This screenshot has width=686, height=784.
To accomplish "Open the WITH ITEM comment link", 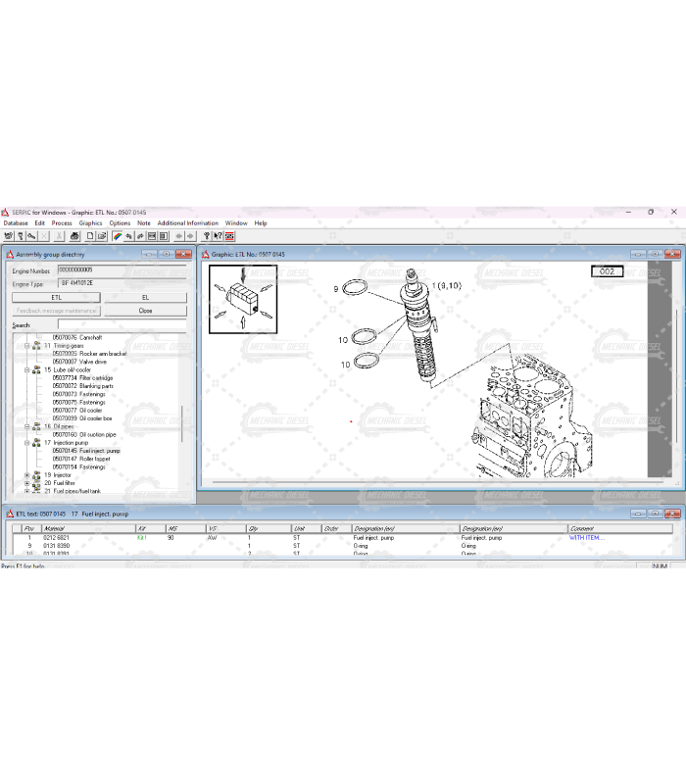I will coord(587,538).
